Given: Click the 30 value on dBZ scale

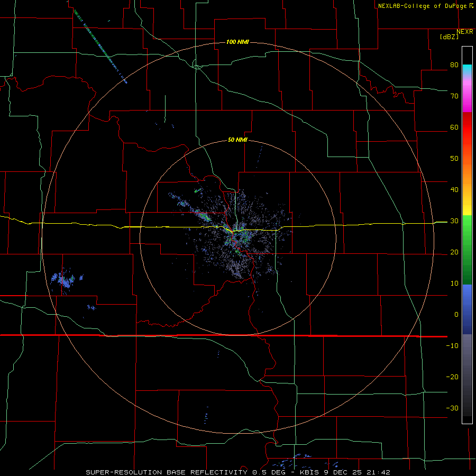Looking at the screenshot, I should coord(454,221).
